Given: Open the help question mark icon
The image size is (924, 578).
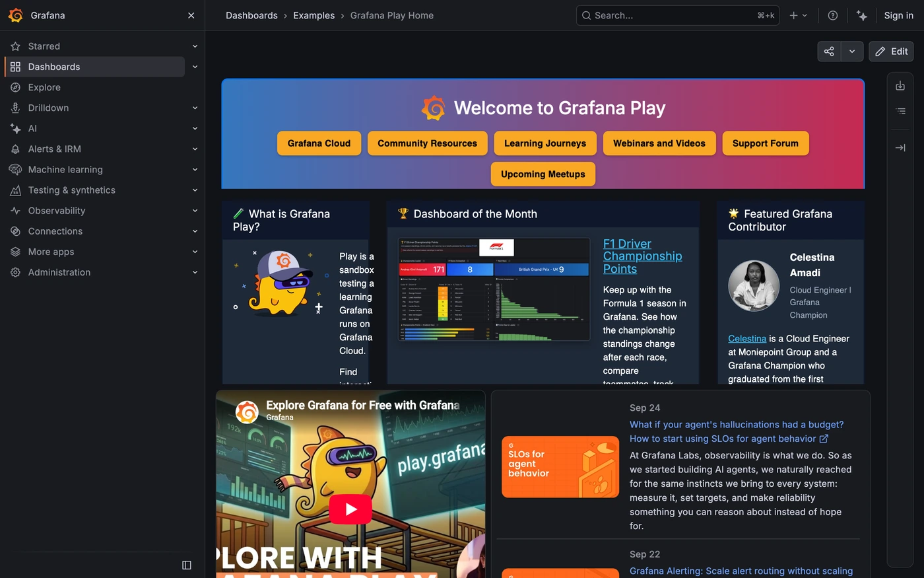Looking at the screenshot, I should coord(833,15).
